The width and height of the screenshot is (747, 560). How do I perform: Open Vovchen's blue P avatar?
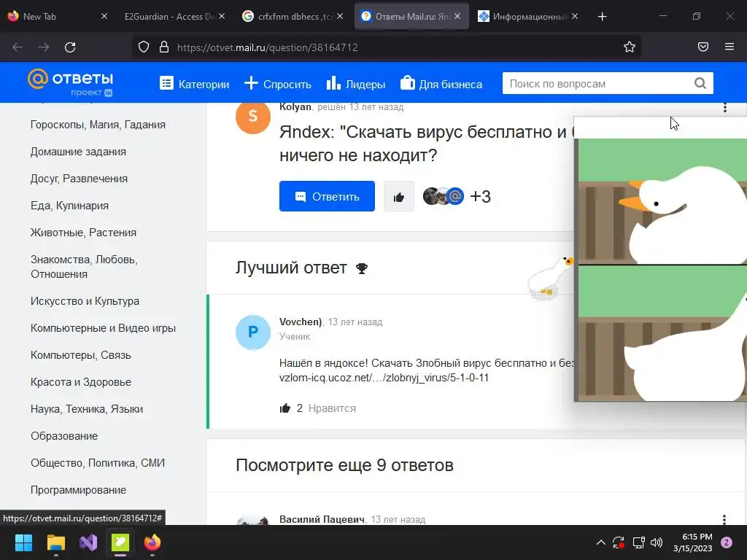[253, 332]
